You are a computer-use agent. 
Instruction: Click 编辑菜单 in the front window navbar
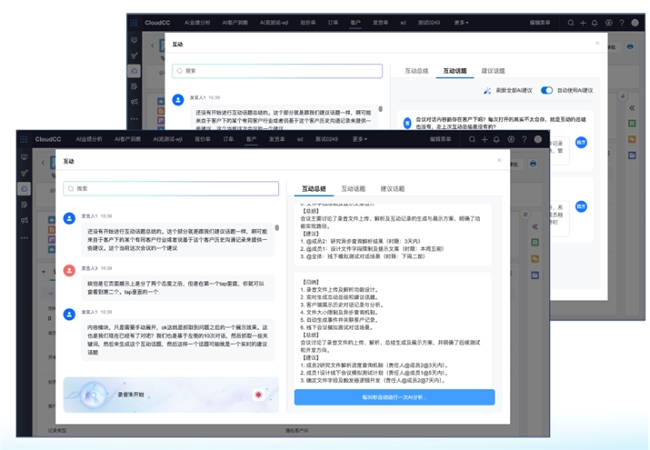(440, 139)
